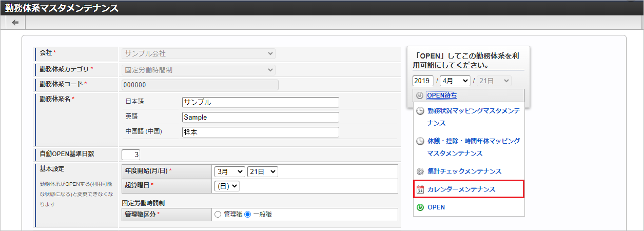Image resolution: width=644 pixels, height=231 pixels.
Task: Click the 勤務体系名 label
Action: click(x=56, y=99)
